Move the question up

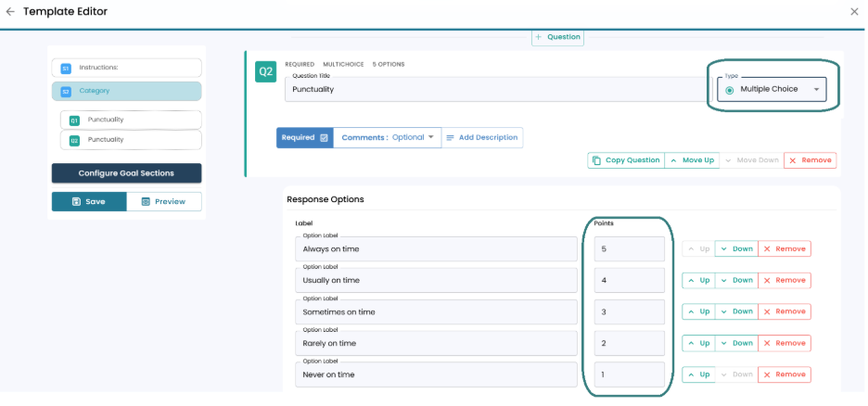pyautogui.click(x=692, y=160)
